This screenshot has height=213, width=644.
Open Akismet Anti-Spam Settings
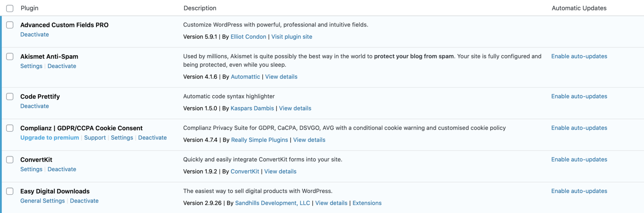31,66
